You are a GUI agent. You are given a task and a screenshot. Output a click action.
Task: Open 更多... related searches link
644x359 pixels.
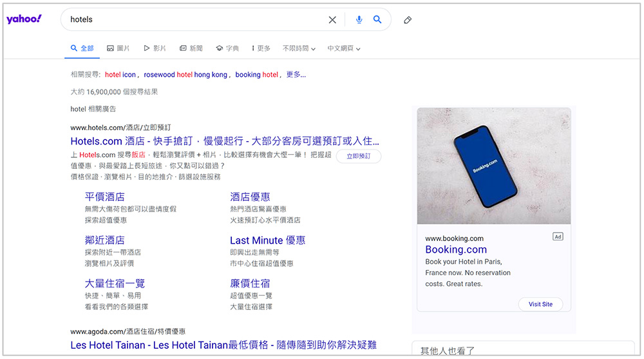[296, 74]
